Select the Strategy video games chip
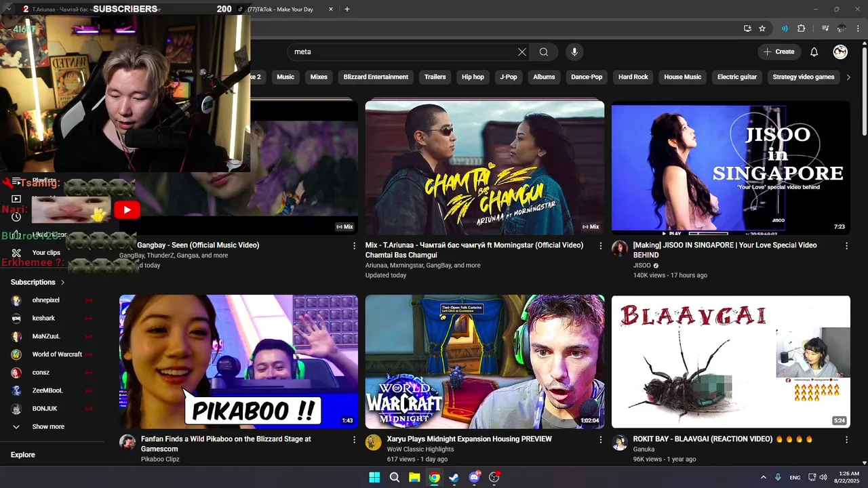The image size is (868, 488). 804,77
